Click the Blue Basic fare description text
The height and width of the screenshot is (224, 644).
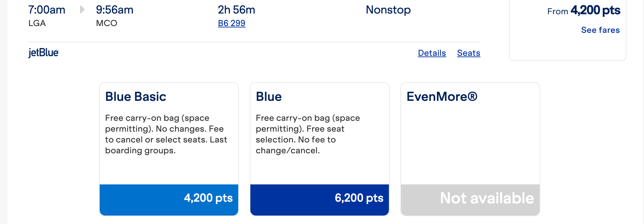click(x=166, y=134)
